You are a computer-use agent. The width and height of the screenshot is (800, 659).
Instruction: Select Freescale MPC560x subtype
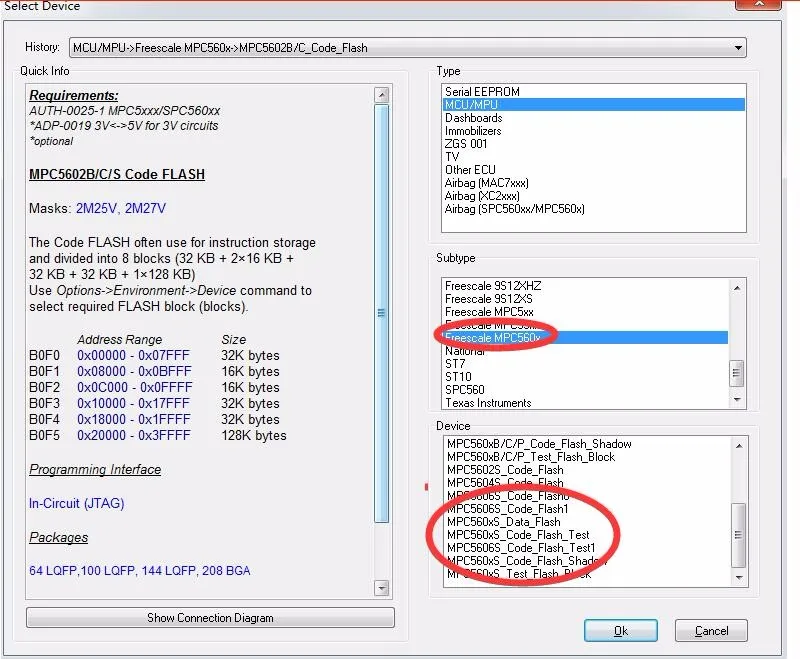tap(585, 338)
